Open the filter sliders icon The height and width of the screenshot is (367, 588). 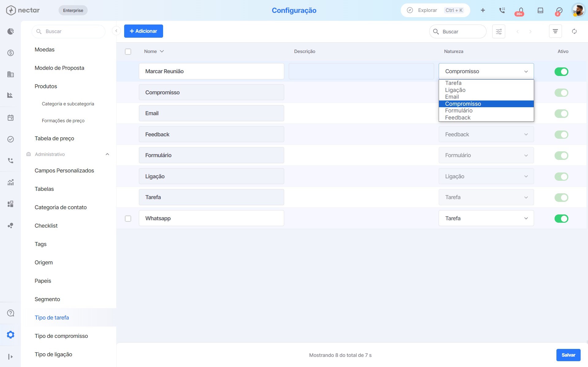[x=499, y=31]
